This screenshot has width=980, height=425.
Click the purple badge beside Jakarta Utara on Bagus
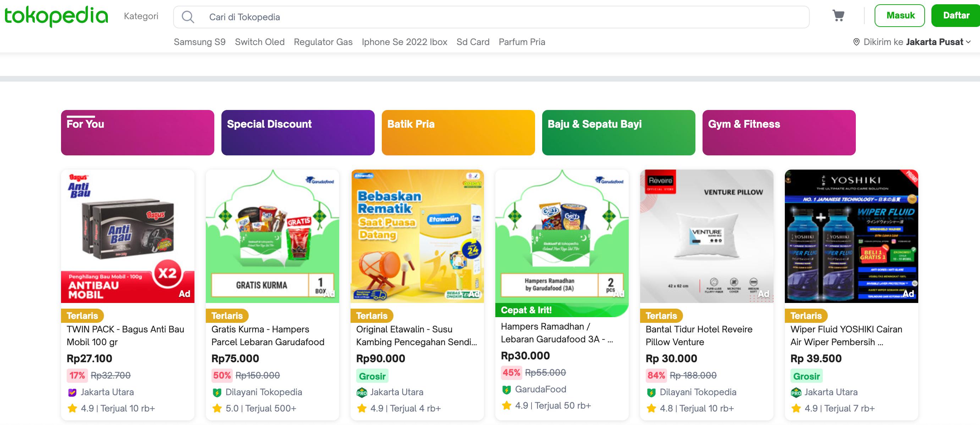pyautogui.click(x=72, y=392)
